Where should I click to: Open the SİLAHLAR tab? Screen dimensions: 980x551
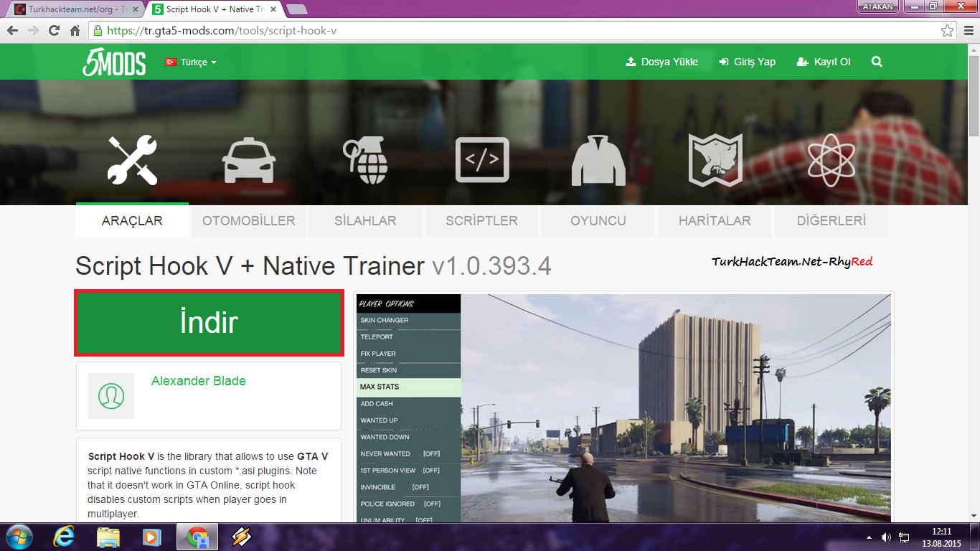tap(365, 221)
